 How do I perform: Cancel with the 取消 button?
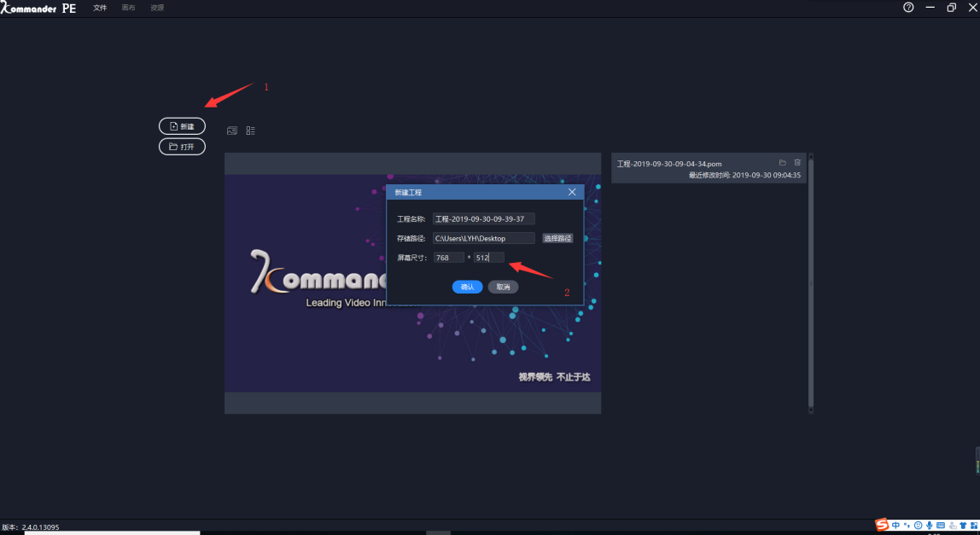click(x=503, y=288)
